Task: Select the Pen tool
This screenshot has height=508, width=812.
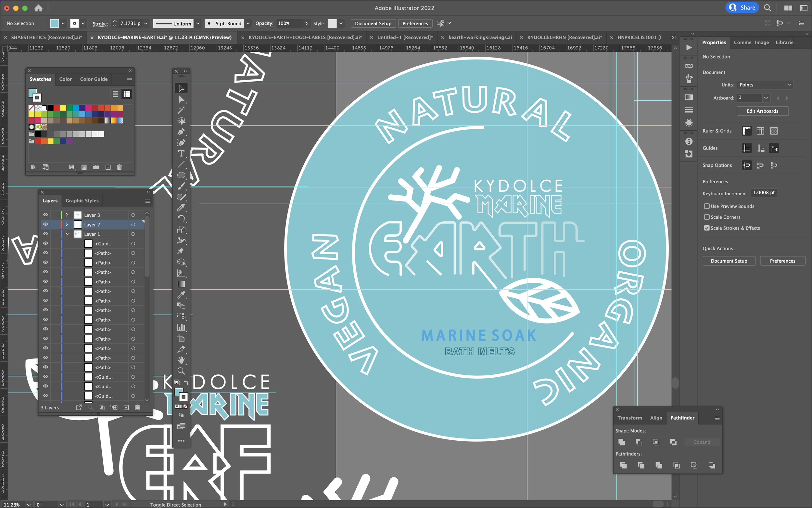Action: coord(181,132)
